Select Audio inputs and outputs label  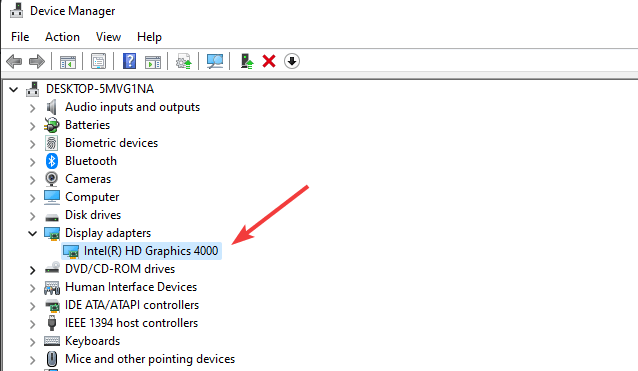[132, 107]
